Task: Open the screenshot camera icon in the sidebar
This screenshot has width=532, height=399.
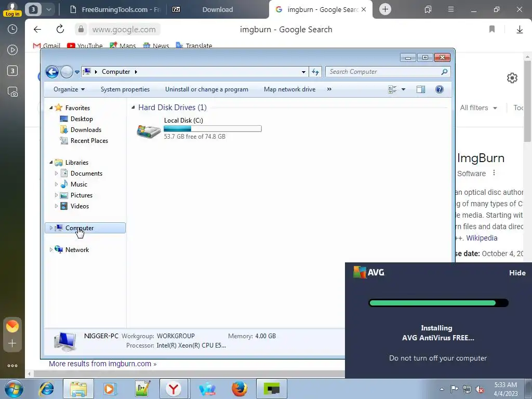Action: pyautogui.click(x=12, y=92)
